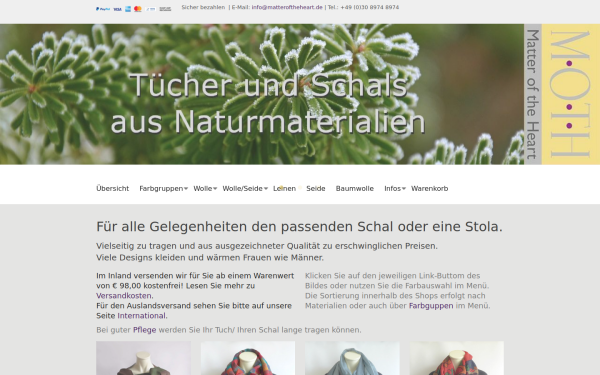Screen dimensions: 600x375
Task: Open the Warenkorb shopping cart
Action: pyautogui.click(x=429, y=188)
